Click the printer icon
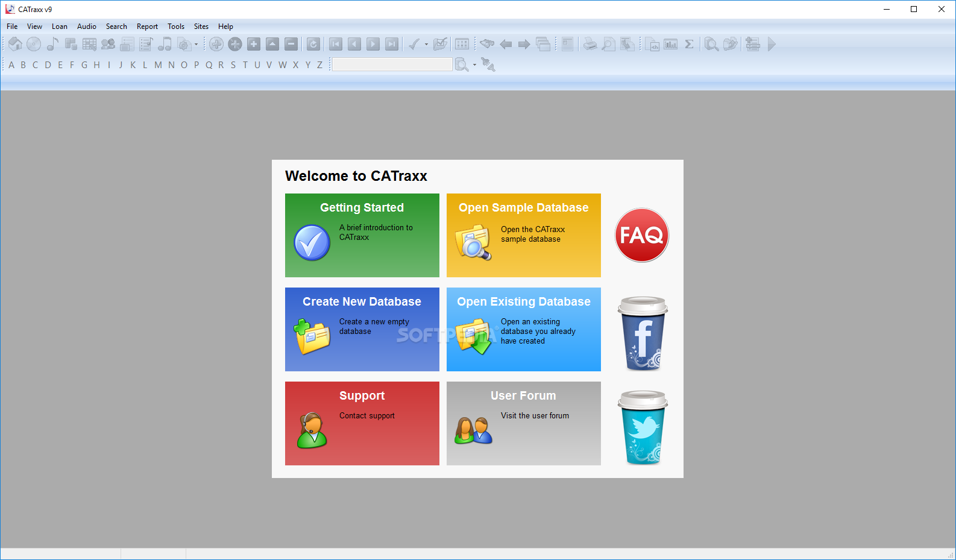The height and width of the screenshot is (560, 956). 590,44
